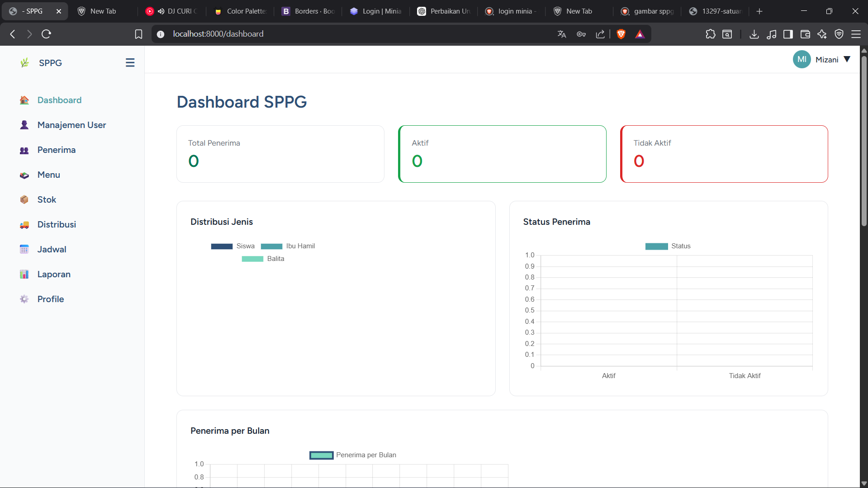Image resolution: width=868 pixels, height=488 pixels.
Task: Click the Jadwal calendar icon
Action: (x=24, y=249)
